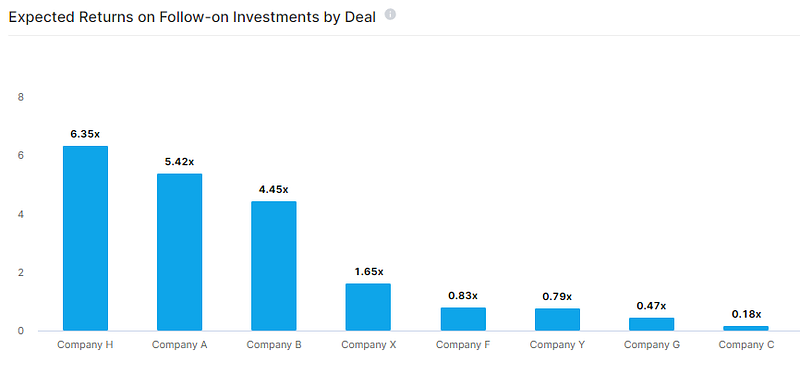The image size is (800, 372).
Task: Click the 0.83x data label
Action: point(463,295)
